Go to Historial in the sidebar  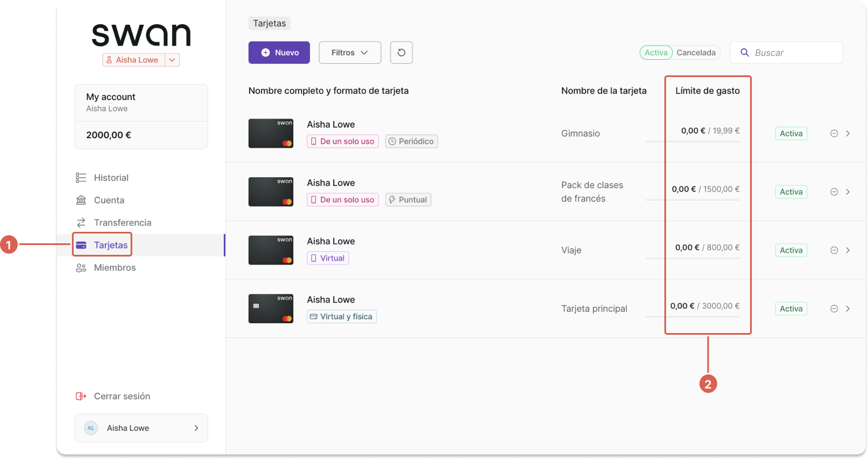pyautogui.click(x=141, y=178)
